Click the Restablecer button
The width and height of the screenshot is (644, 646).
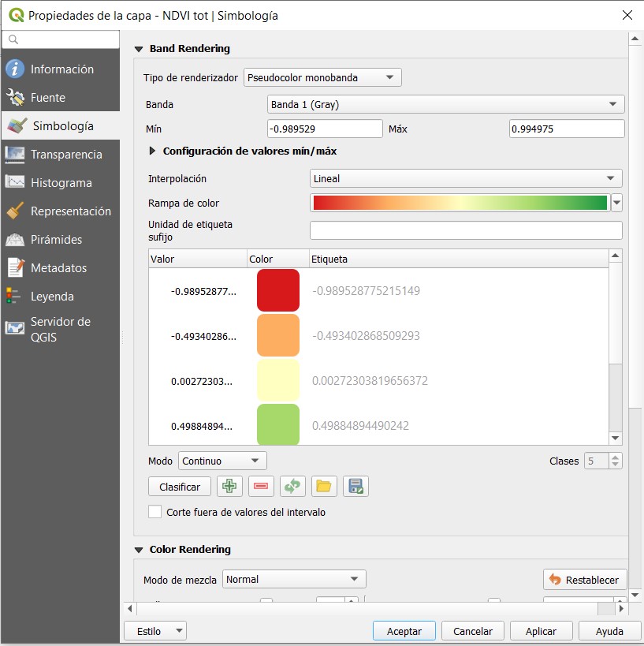pos(585,580)
